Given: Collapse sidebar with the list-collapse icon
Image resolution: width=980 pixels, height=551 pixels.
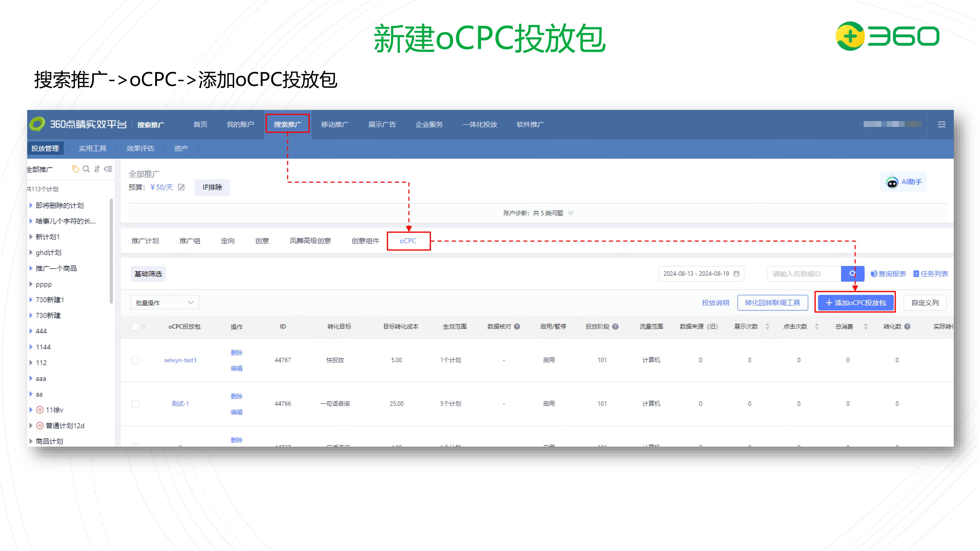Looking at the screenshot, I should 108,169.
